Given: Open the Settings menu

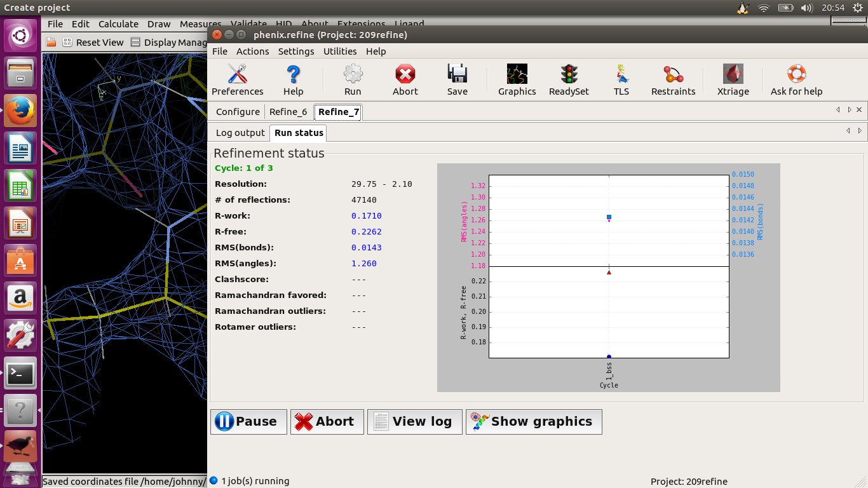Looking at the screenshot, I should pyautogui.click(x=296, y=51).
